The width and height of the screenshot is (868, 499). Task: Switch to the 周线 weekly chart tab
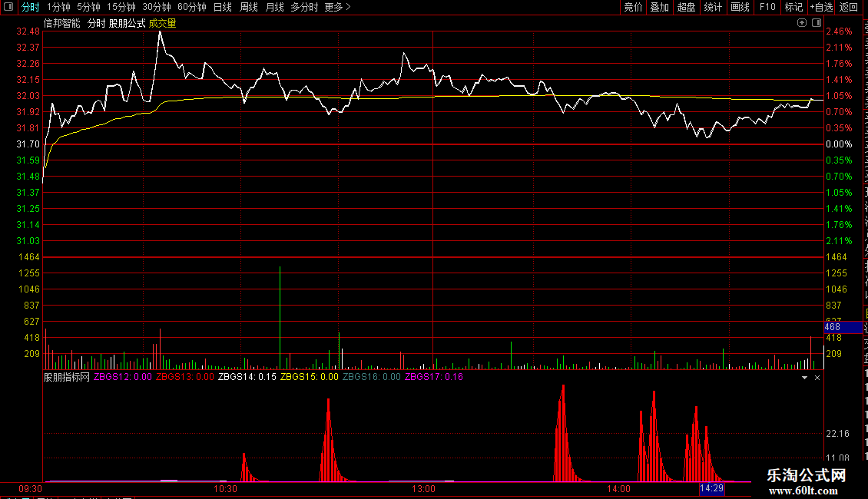pyautogui.click(x=249, y=7)
